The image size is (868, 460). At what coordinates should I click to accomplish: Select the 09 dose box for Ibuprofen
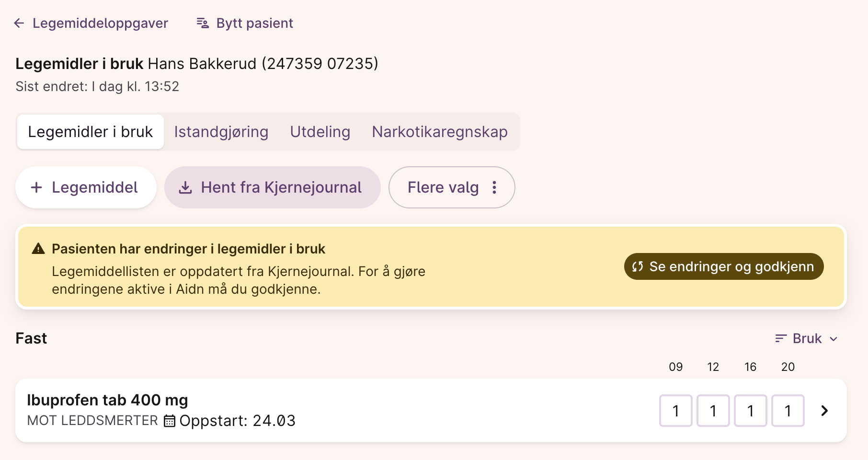(675, 411)
